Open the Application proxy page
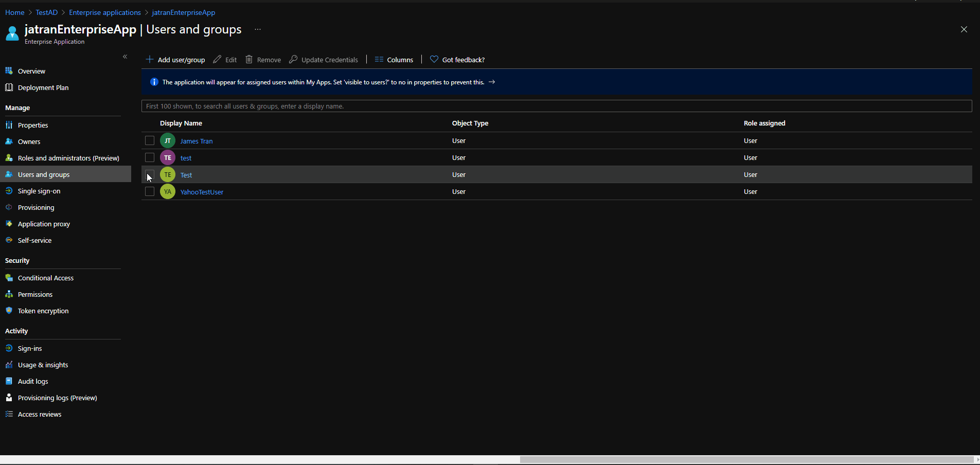Screen dimensions: 980x465 pyautogui.click(x=44, y=223)
